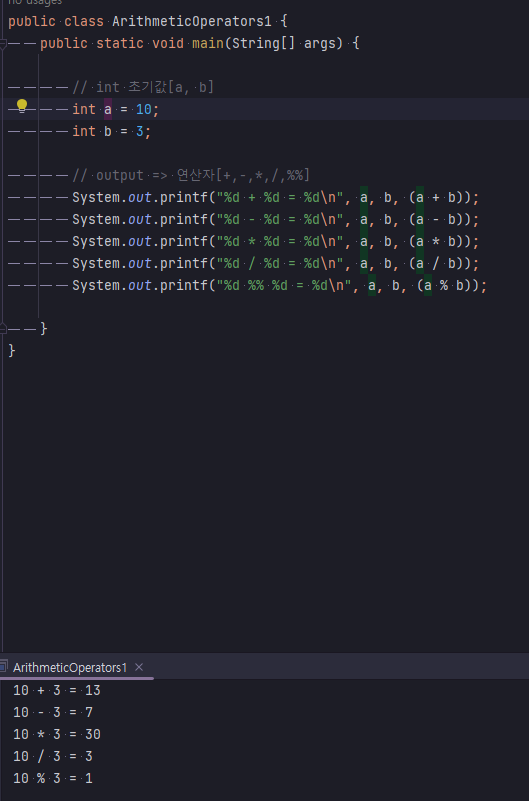Image resolution: width=529 pixels, height=801 pixels.
Task: Click the variable b in 'int b = 3'
Action: point(108,131)
